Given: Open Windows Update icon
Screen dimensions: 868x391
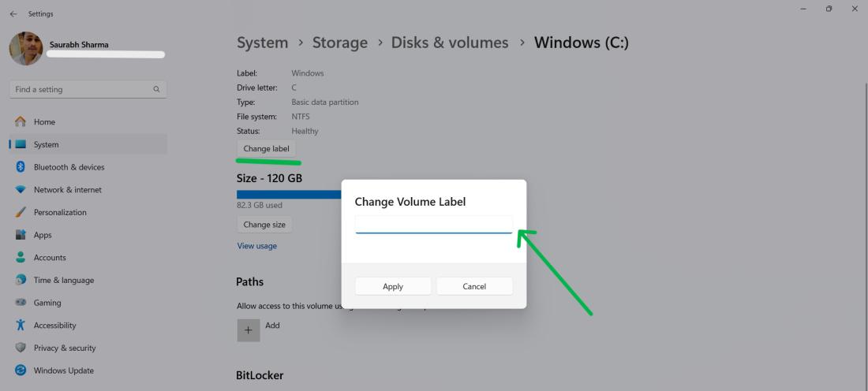Looking at the screenshot, I should click(x=21, y=371).
